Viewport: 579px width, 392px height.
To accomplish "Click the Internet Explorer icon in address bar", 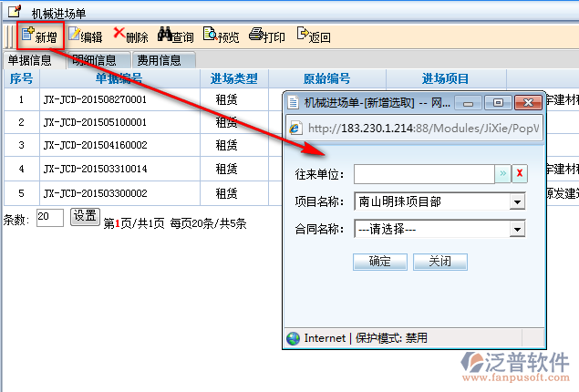I will (295, 129).
